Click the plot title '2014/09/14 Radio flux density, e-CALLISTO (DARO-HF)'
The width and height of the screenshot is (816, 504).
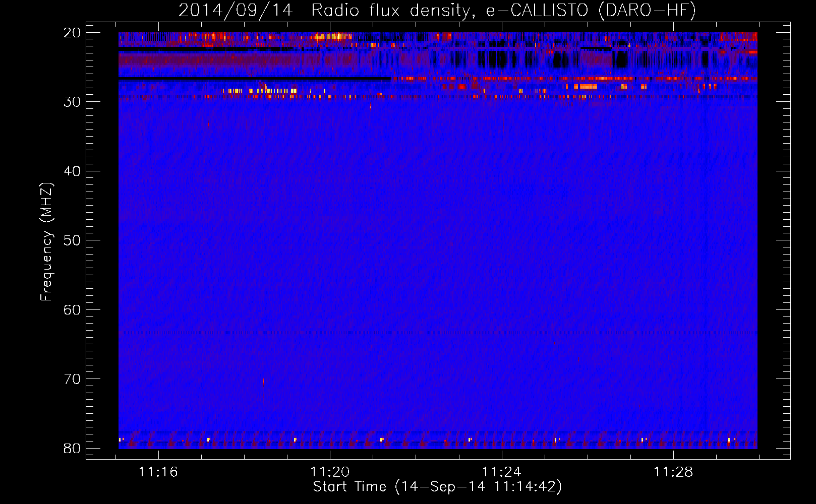point(437,11)
